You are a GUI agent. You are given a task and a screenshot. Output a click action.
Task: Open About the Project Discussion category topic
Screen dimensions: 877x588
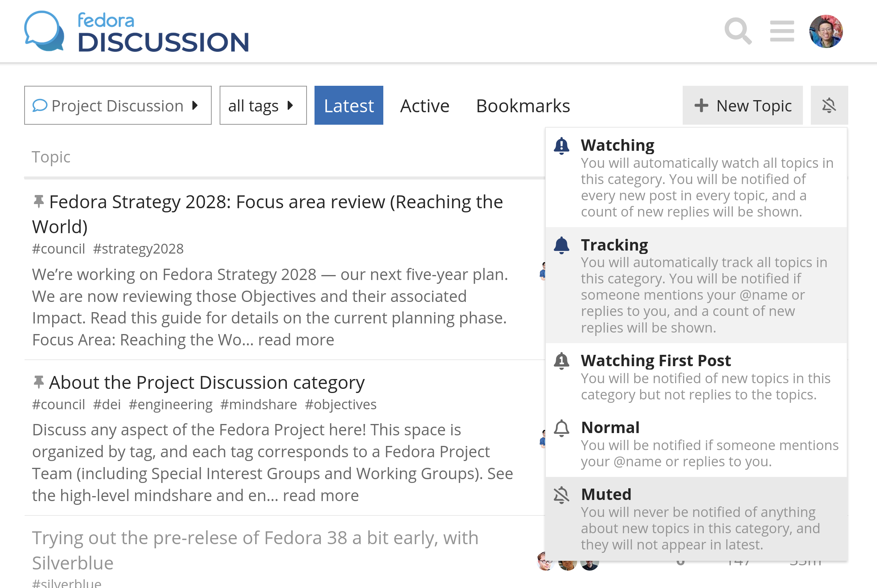(207, 382)
